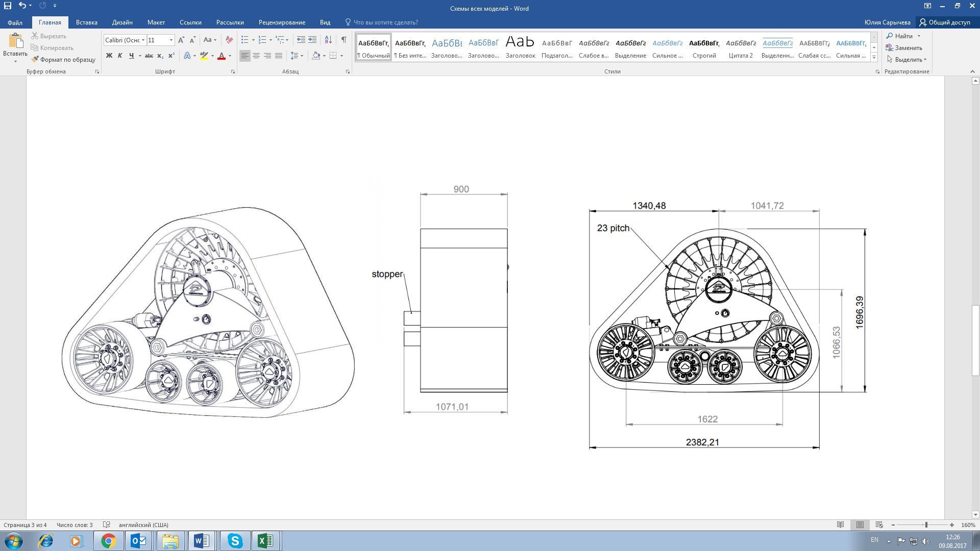Increase paragraph indent
This screenshot has width=980, height=551.
(x=312, y=40)
